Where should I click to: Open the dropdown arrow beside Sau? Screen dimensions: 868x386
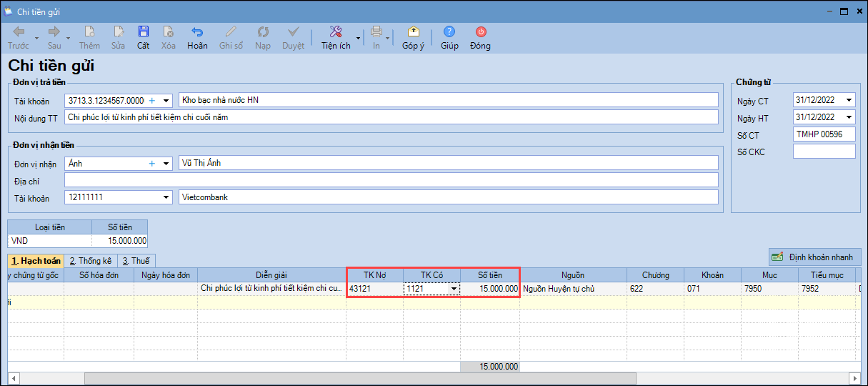(x=68, y=38)
